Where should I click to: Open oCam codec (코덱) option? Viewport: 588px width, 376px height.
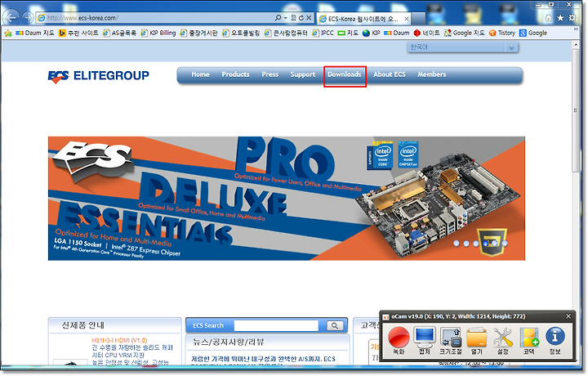(x=528, y=340)
